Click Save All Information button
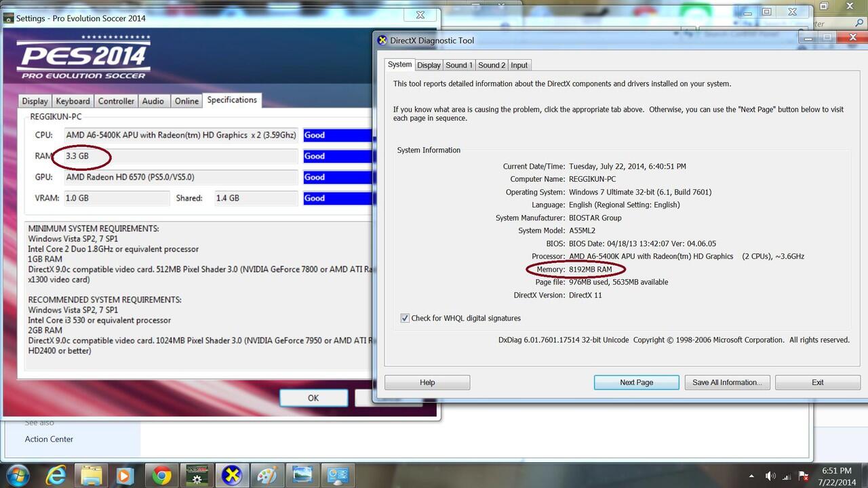 click(727, 382)
